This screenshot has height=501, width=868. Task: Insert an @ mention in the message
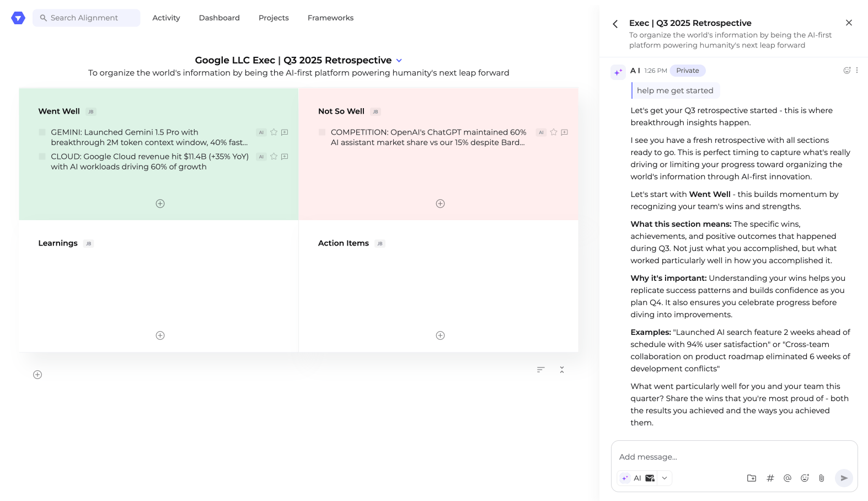tap(787, 478)
